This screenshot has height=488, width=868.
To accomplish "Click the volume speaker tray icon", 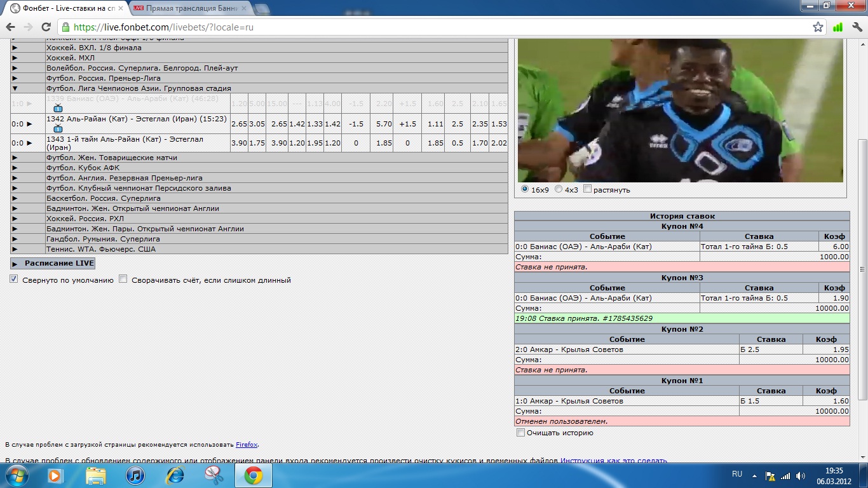I will pyautogui.click(x=801, y=475).
